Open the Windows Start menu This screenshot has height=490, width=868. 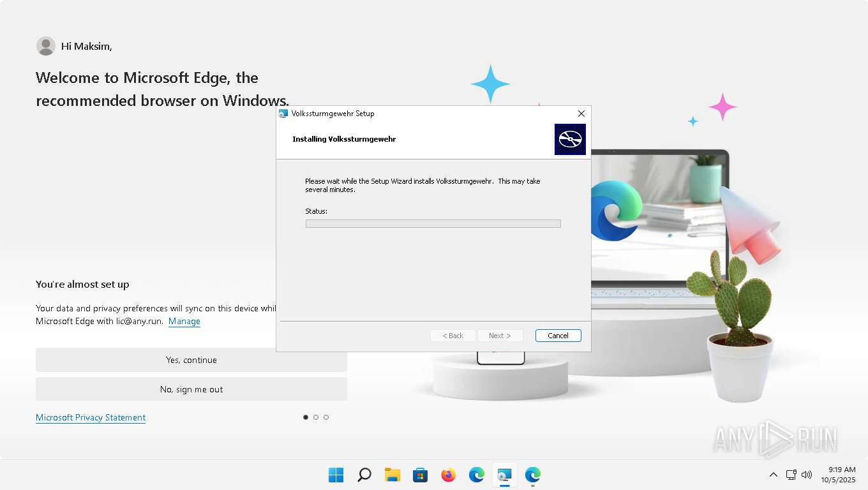tap(336, 475)
